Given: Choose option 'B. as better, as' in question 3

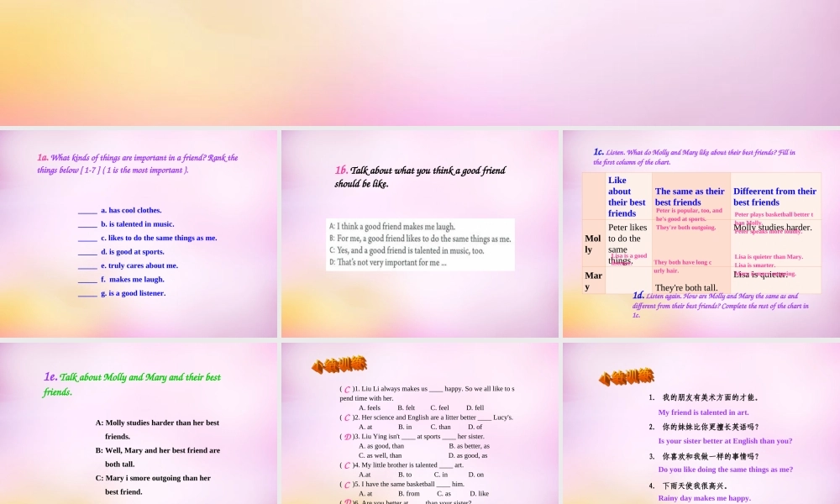Looking at the screenshot, I should [x=469, y=446].
